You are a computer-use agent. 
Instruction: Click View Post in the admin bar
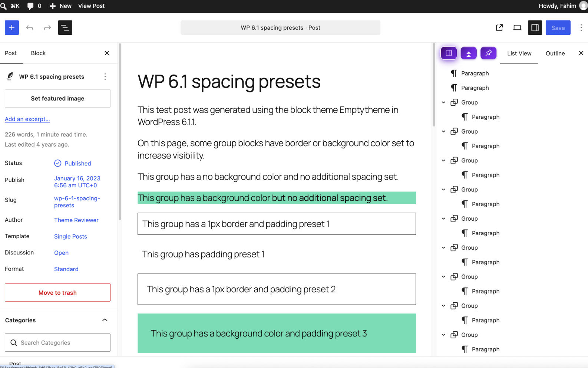[91, 6]
